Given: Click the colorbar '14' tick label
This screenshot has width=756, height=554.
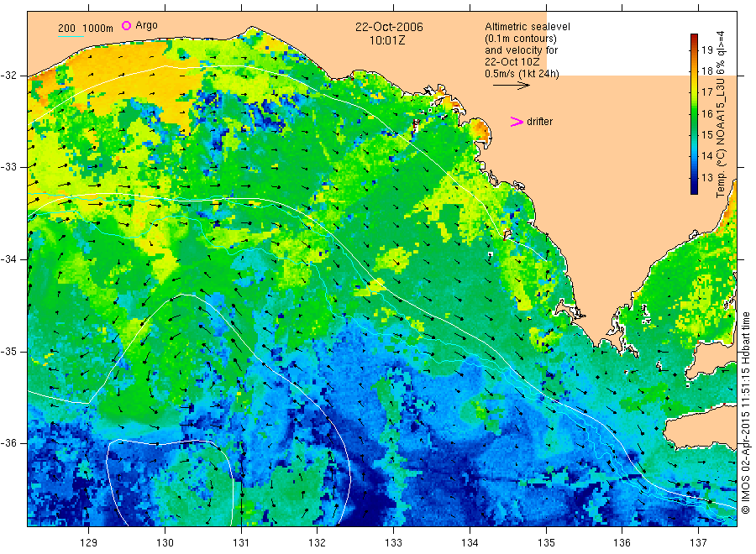Looking at the screenshot, I should [x=706, y=156].
